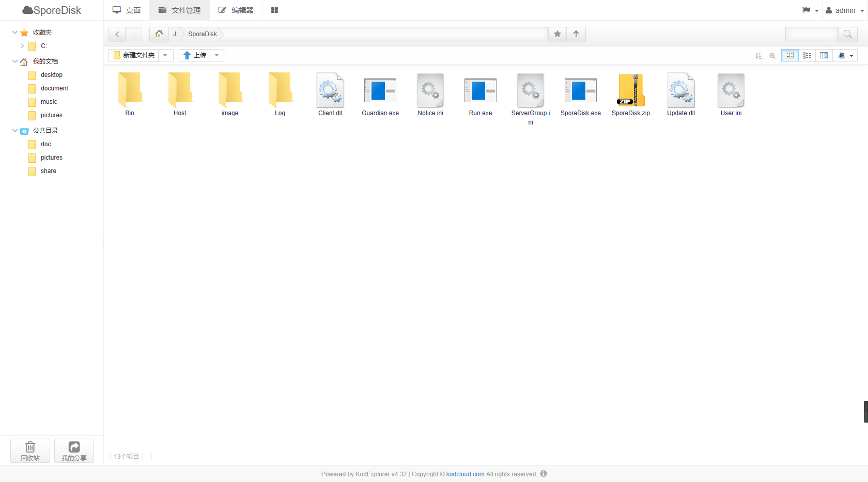This screenshot has height=482, width=868.
Task: Switch to the 文件管理 tab
Action: coord(180,10)
